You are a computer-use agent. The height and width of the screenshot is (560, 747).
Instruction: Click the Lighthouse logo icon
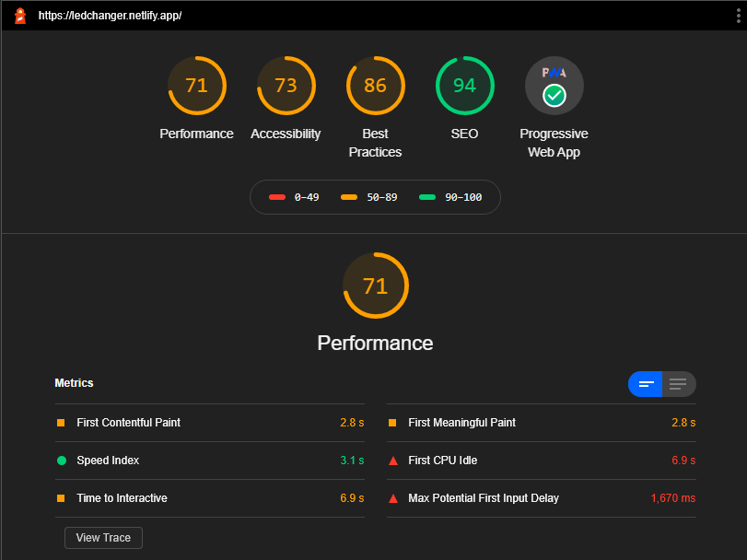click(20, 16)
